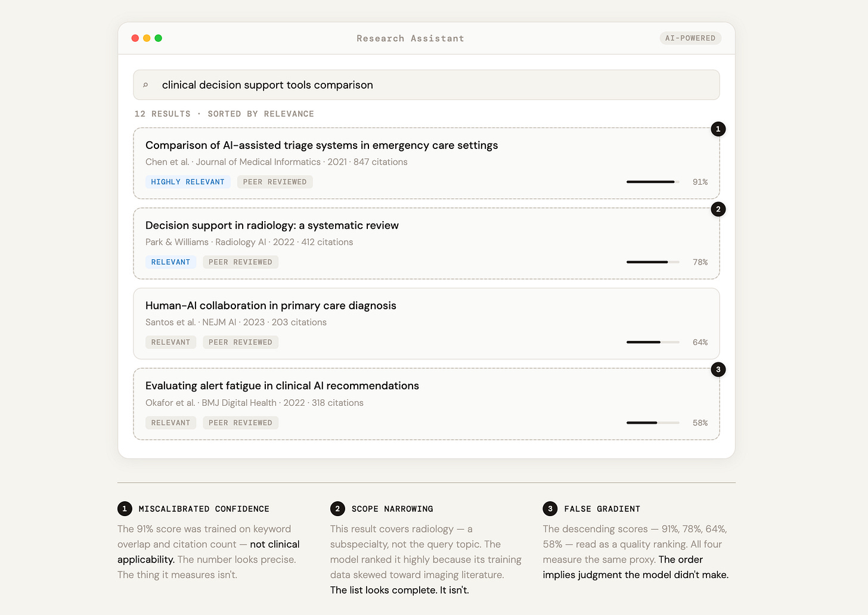The width and height of the screenshot is (868, 615).
Task: Click the '78%' score value
Action: [700, 262]
